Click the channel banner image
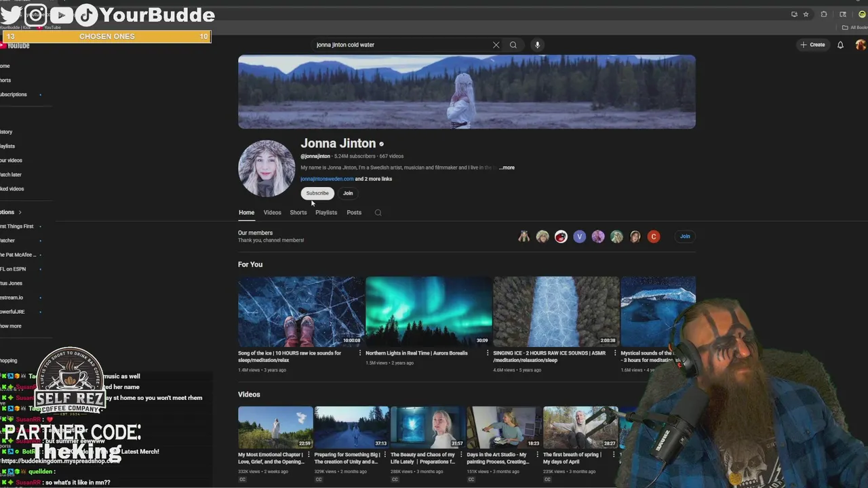The height and width of the screenshot is (488, 868). coord(467,92)
